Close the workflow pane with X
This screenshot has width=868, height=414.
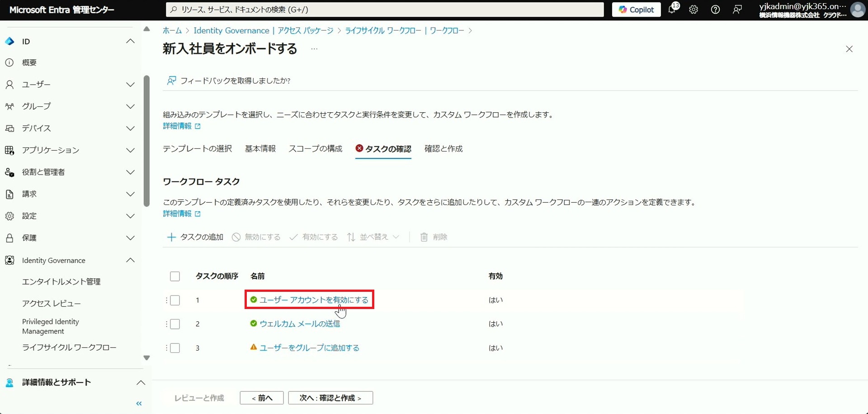pyautogui.click(x=849, y=49)
